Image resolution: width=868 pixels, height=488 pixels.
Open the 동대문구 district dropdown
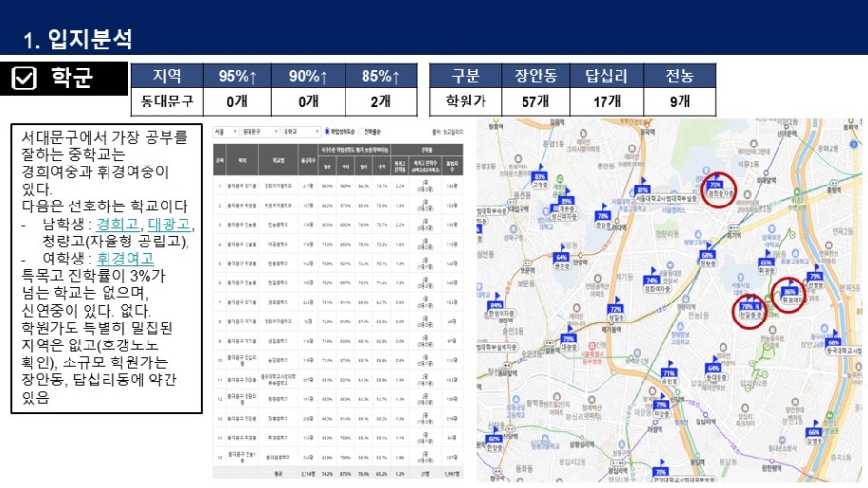click(x=260, y=131)
